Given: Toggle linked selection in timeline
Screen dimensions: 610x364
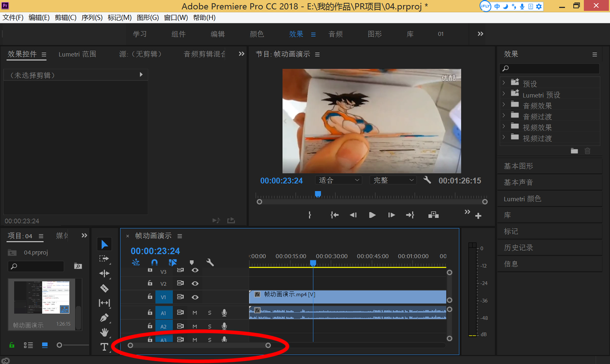Looking at the screenshot, I should (173, 262).
